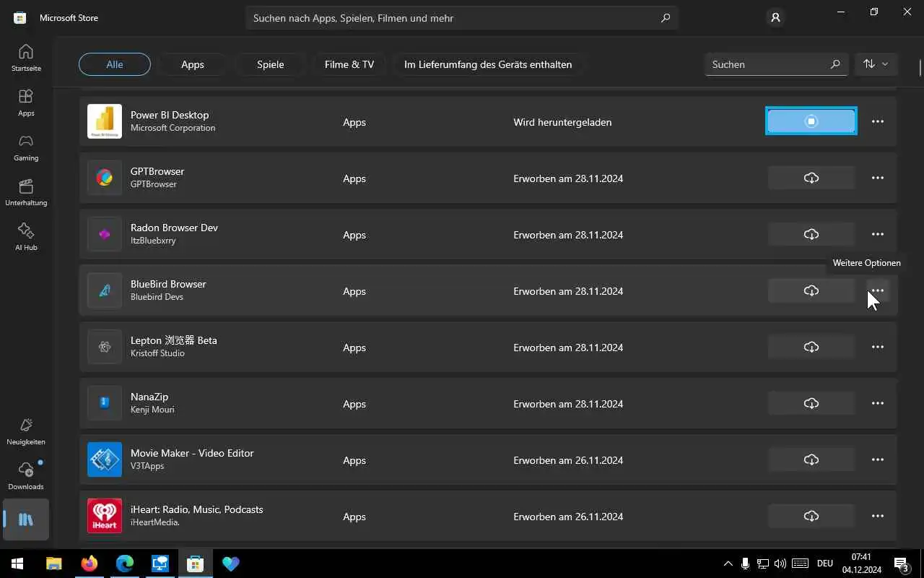This screenshot has height=578, width=924.
Task: Download iHeart: Radio, Music, Podcasts
Action: click(811, 516)
